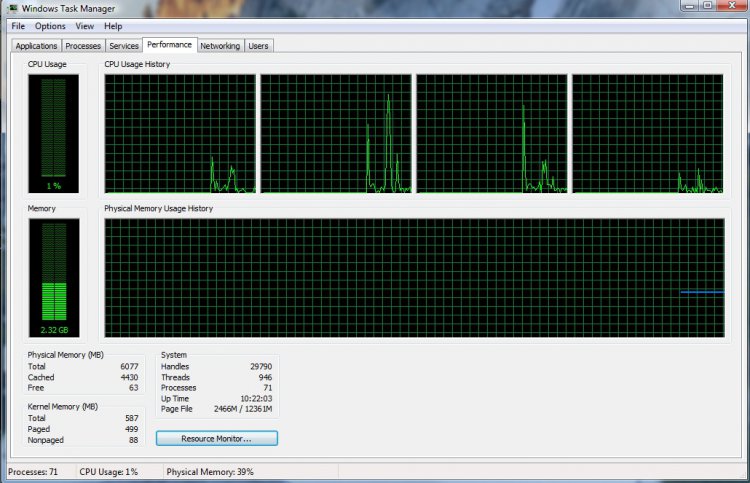Select the Performance tab
750x483 pixels.
click(x=169, y=44)
